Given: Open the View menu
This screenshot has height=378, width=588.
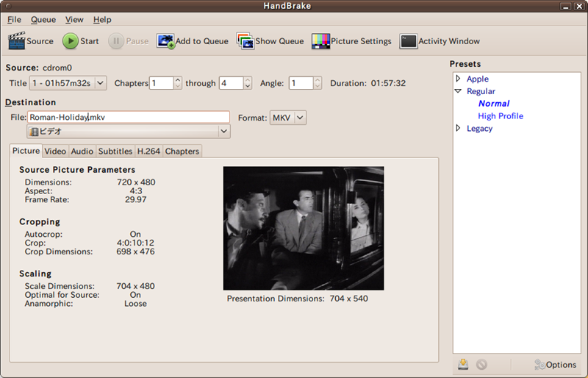Looking at the screenshot, I should [x=74, y=20].
